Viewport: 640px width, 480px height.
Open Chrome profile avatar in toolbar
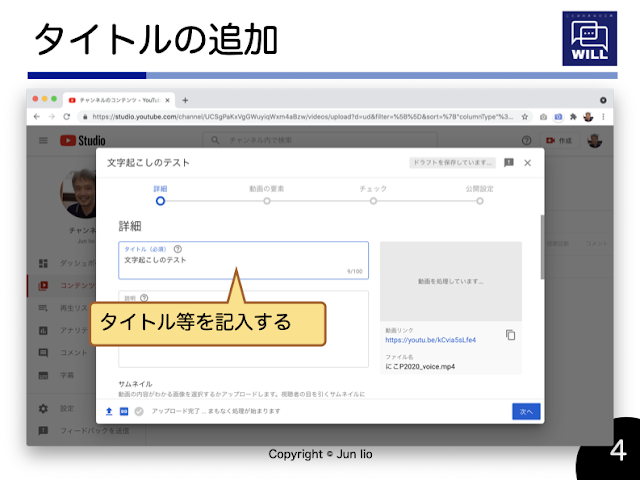point(588,117)
